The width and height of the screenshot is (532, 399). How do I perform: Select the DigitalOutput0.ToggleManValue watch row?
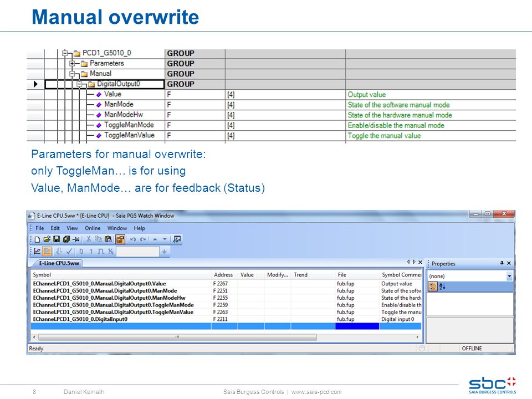click(x=226, y=312)
